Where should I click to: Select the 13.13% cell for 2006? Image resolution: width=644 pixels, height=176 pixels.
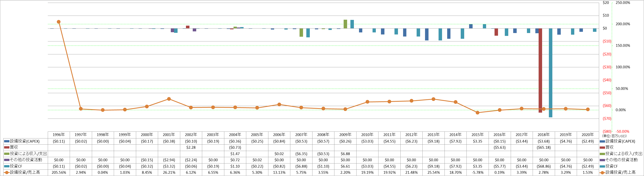tap(279, 173)
